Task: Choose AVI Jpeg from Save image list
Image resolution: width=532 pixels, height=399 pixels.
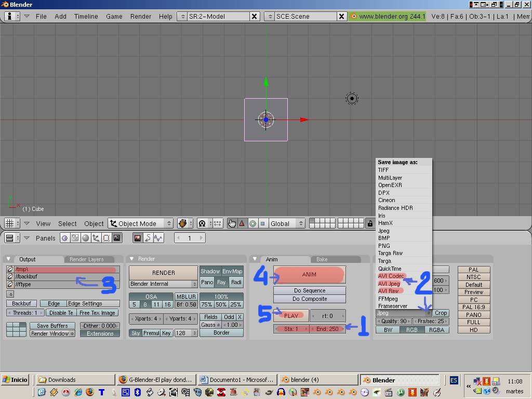Action: [x=389, y=284]
